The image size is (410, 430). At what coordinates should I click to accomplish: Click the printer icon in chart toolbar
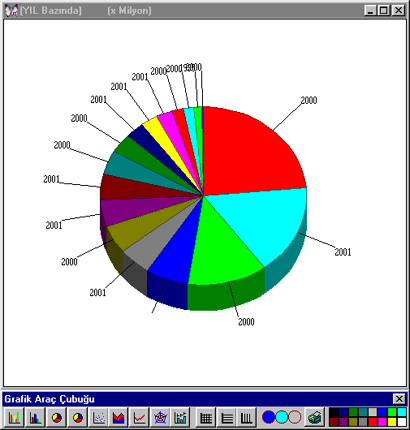tap(315, 417)
